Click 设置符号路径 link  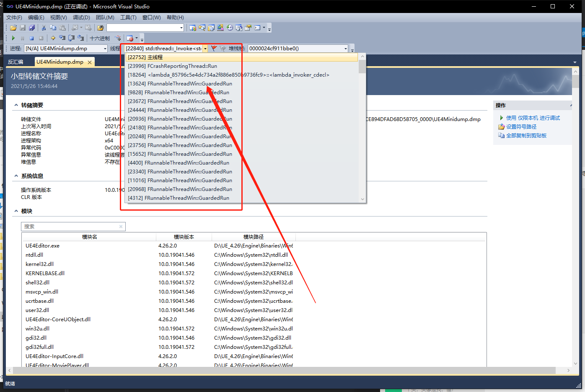tap(521, 126)
